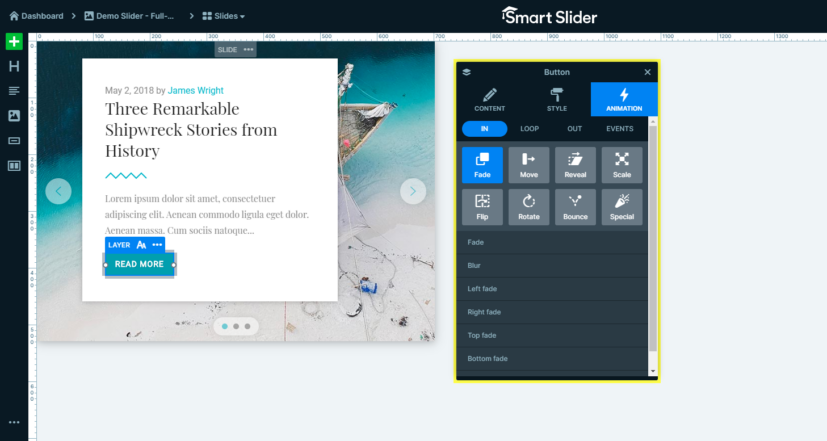The image size is (827, 441).
Task: Select the Reveal animation type
Action: [x=575, y=165]
